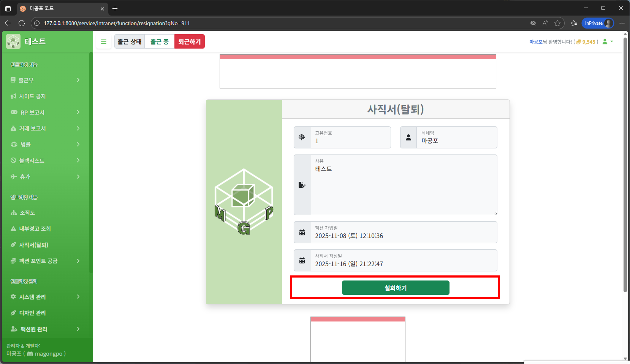The width and height of the screenshot is (630, 364).
Task: Toggle the InPrivate profile indicator
Action: click(597, 23)
